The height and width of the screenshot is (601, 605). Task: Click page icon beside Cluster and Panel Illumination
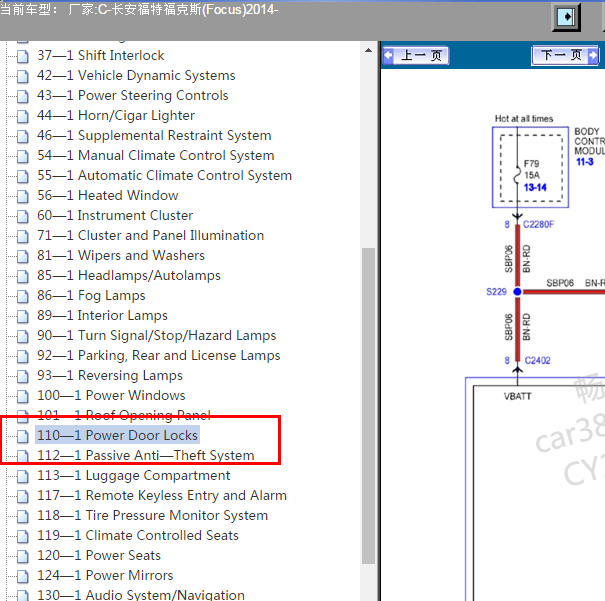[23, 236]
